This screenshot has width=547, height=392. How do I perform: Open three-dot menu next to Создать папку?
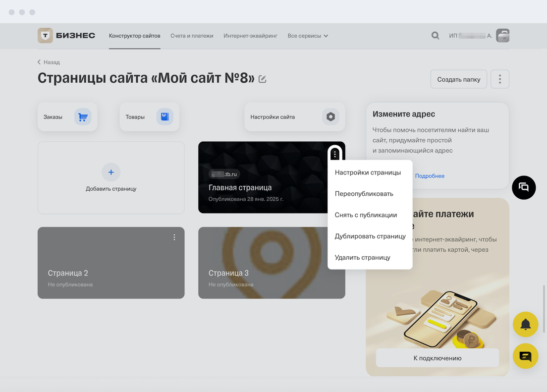tap(499, 79)
